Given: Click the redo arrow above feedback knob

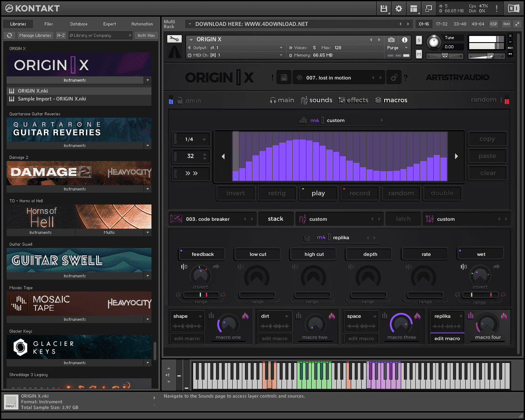Looking at the screenshot, I should point(216,267).
